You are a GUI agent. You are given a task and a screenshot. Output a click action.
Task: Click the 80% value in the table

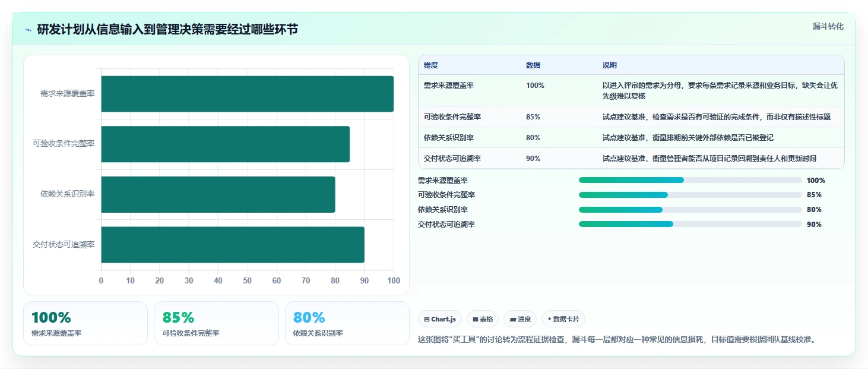[x=533, y=138]
